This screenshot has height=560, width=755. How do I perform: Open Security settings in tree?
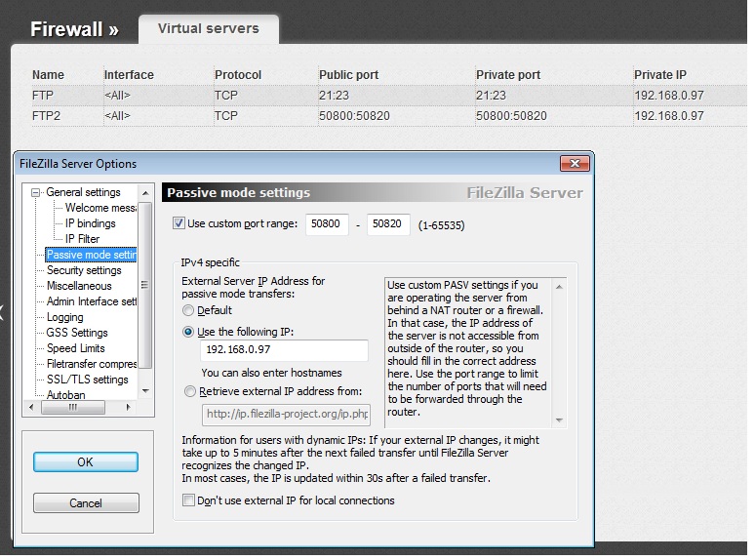tap(84, 270)
